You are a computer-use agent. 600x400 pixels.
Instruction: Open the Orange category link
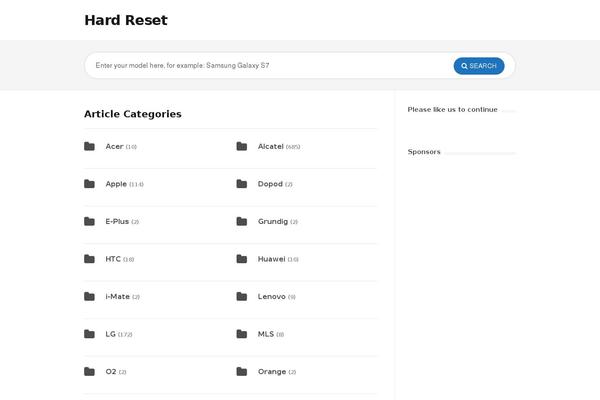272,371
